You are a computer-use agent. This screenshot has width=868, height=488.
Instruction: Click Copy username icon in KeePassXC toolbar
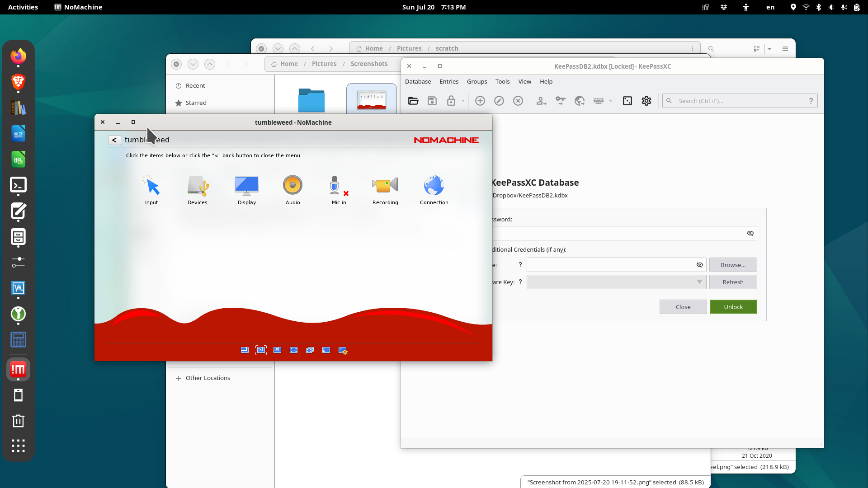tap(541, 101)
